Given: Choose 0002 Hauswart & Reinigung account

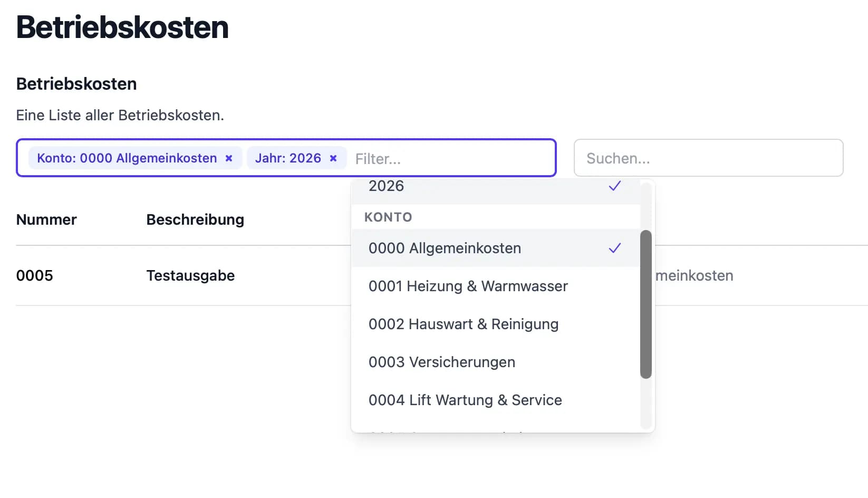Looking at the screenshot, I should click(464, 324).
